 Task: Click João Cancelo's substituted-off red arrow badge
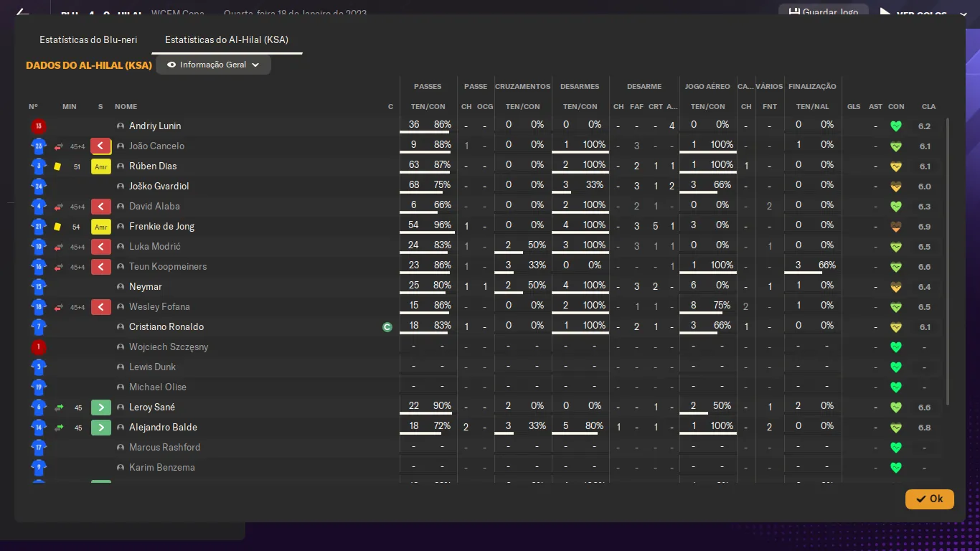coord(100,146)
